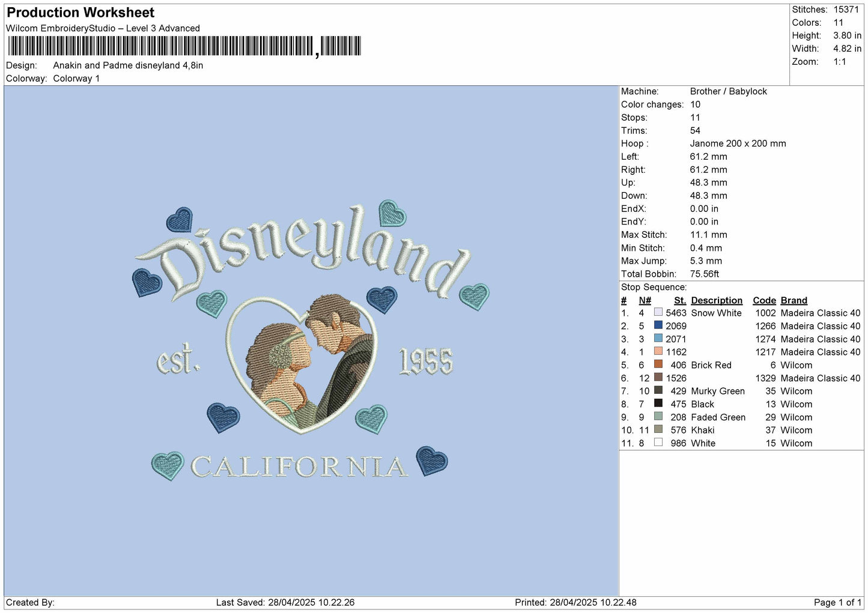This screenshot has width=868, height=613.
Task: Click the couple heart portrait in design
Action: click(x=302, y=363)
